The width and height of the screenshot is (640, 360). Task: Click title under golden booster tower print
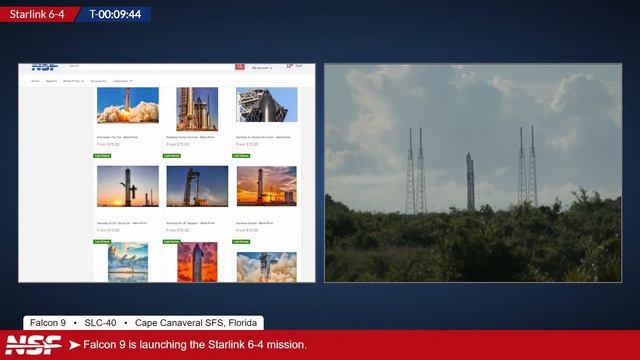[190, 137]
